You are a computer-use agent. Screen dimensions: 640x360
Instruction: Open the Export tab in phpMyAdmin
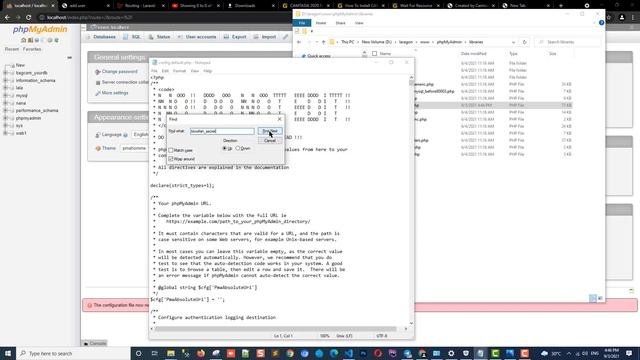click(x=235, y=37)
